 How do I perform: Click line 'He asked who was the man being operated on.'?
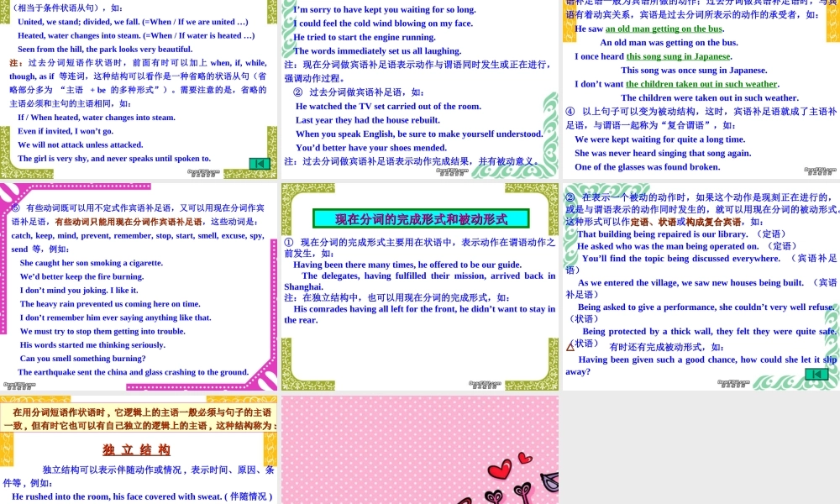point(668,246)
